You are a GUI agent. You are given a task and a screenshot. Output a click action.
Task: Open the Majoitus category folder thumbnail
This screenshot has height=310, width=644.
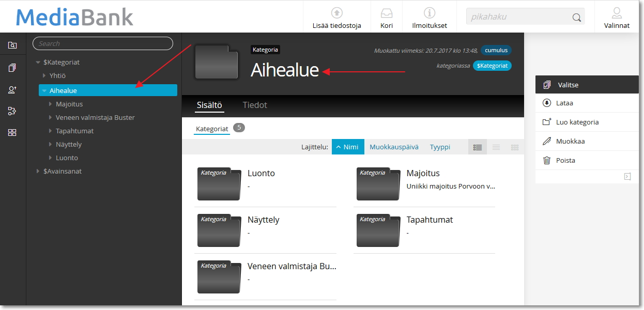(x=378, y=184)
